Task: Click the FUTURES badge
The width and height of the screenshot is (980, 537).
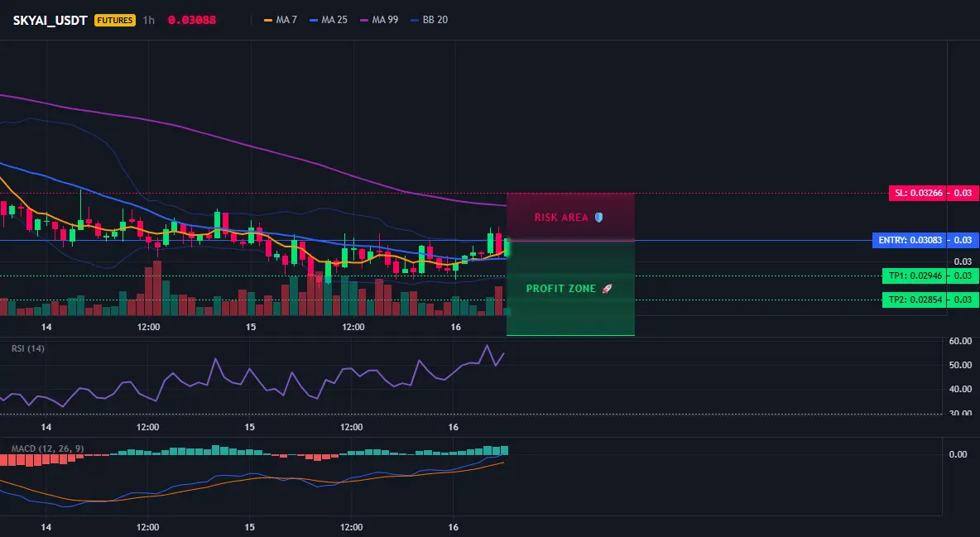Action: [x=115, y=20]
